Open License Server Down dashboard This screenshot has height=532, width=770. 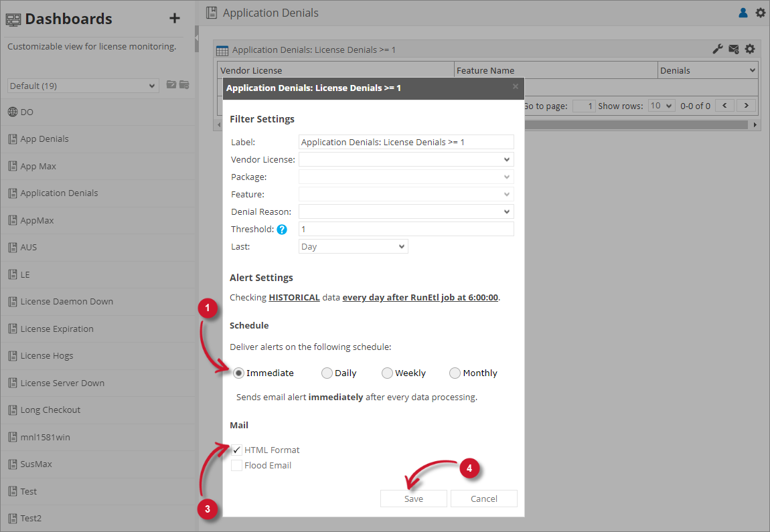point(98,383)
